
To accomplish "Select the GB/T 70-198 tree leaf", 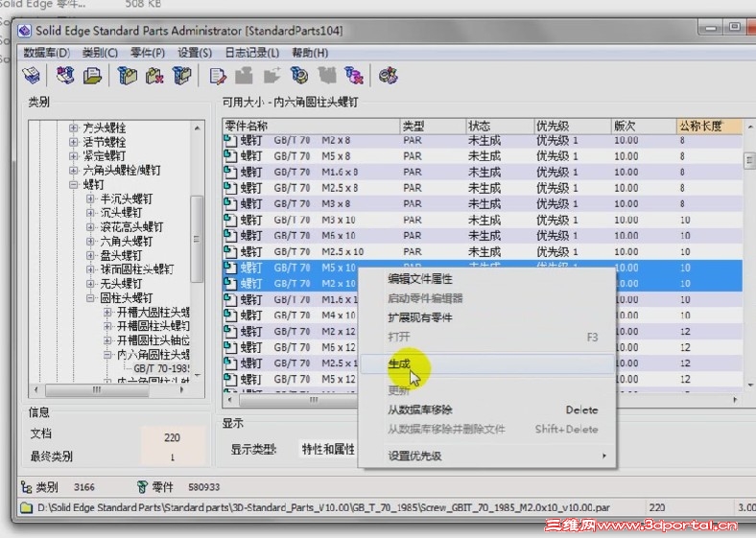I will click(161, 369).
